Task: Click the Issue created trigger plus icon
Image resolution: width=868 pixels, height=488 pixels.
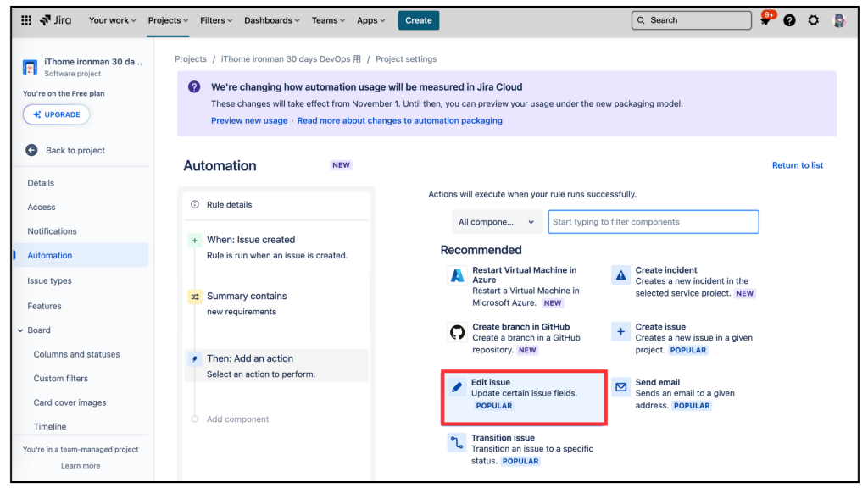Action: 194,241
